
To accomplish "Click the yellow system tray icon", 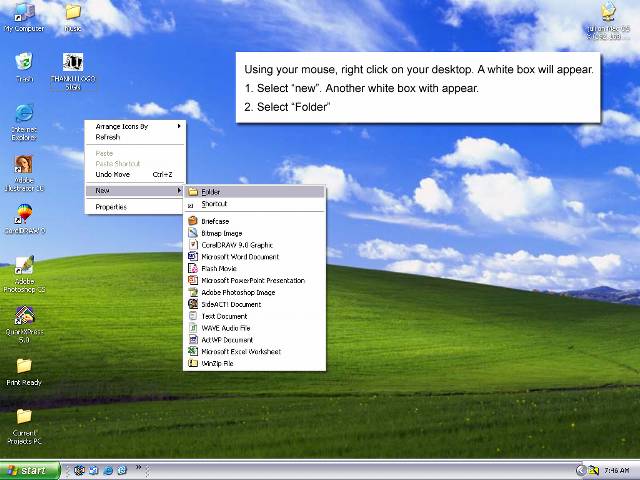I will tap(594, 471).
